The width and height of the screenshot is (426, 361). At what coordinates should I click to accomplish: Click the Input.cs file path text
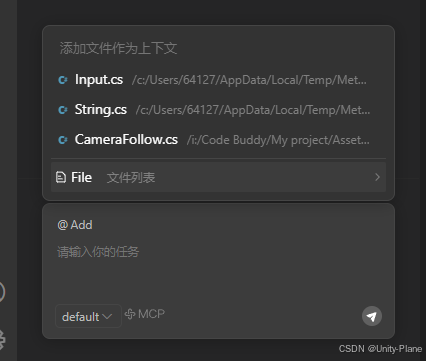coord(249,80)
